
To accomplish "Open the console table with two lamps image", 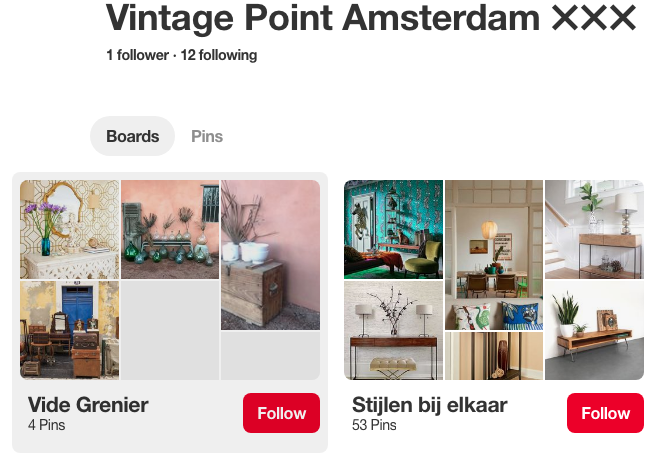I will 393,330.
